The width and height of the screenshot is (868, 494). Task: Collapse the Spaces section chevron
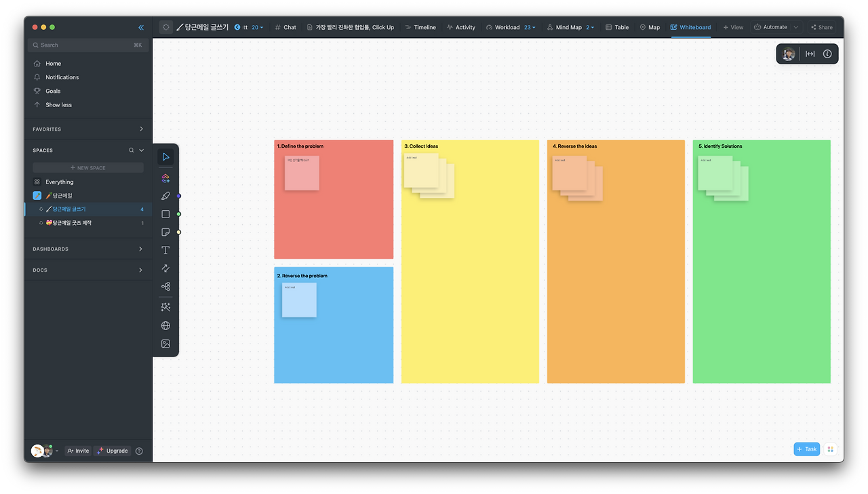coord(142,150)
